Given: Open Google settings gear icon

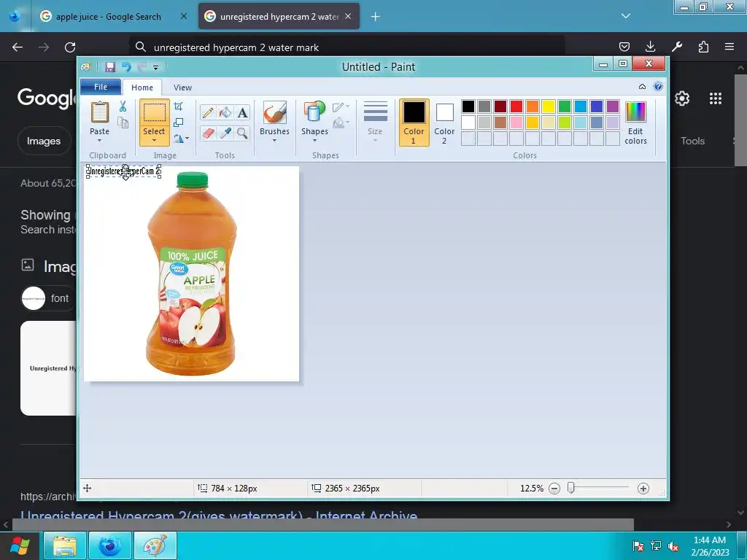Looking at the screenshot, I should point(682,98).
